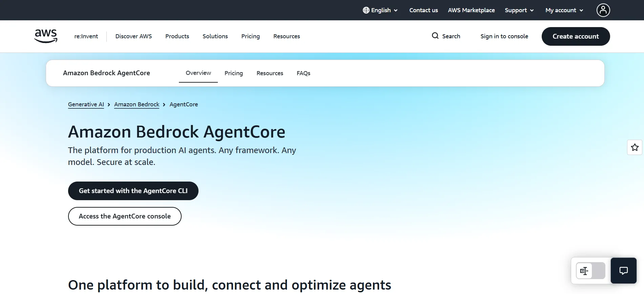Click Access the AgentCore console button
This screenshot has height=294, width=644.
point(125,216)
